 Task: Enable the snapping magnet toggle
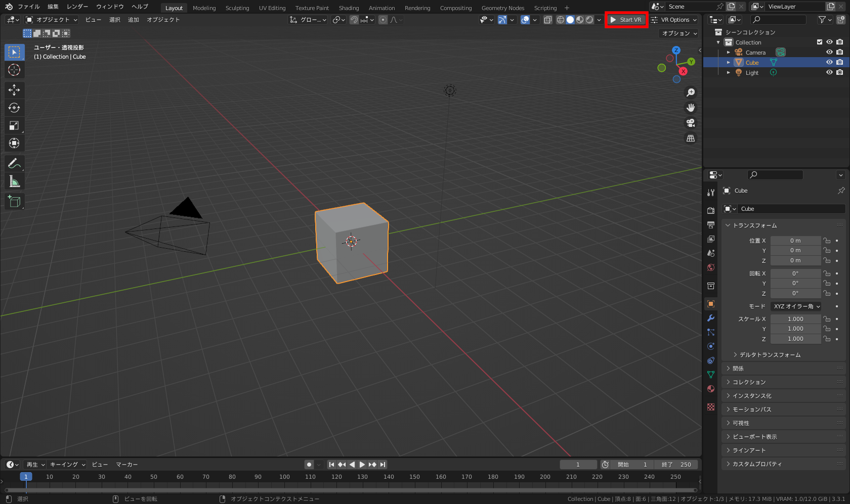[354, 20]
